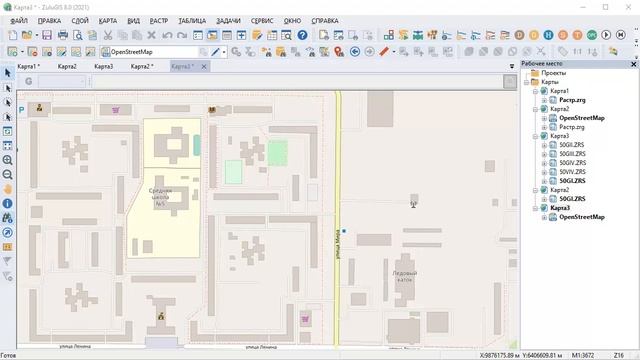The height and width of the screenshot is (360, 640).
Task: Click the Open folder toolbar icon
Action: (x=27, y=35)
